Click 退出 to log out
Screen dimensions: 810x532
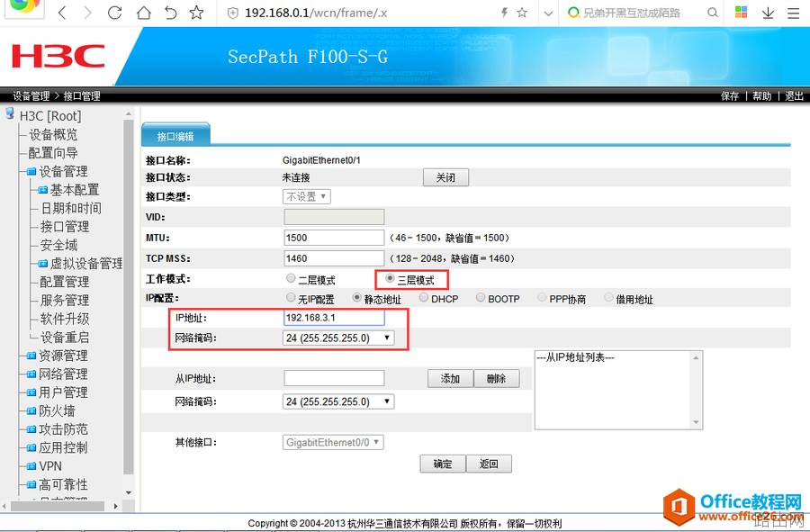[x=794, y=96]
